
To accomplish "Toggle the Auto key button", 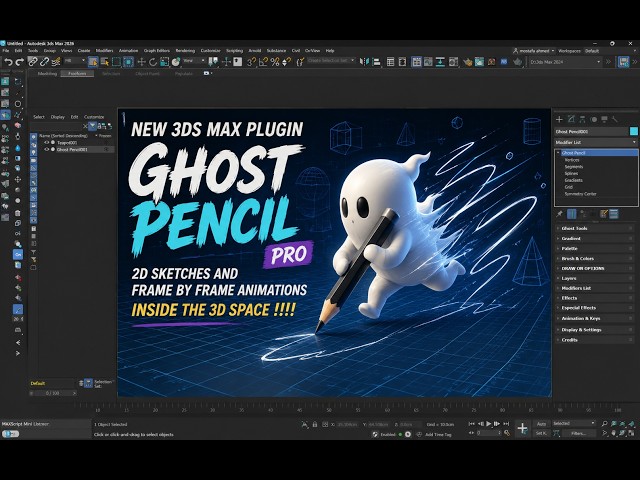I will click(541, 424).
